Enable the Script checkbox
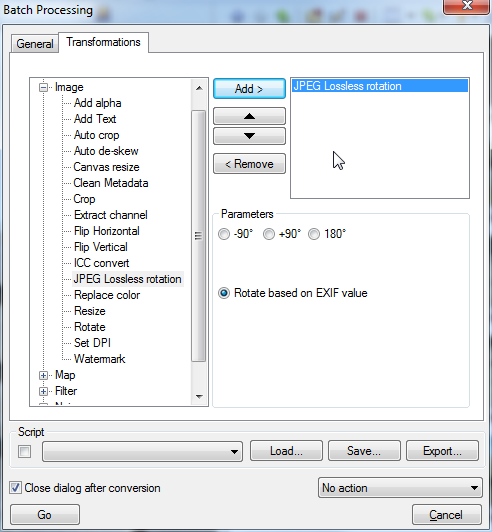 pyautogui.click(x=24, y=452)
